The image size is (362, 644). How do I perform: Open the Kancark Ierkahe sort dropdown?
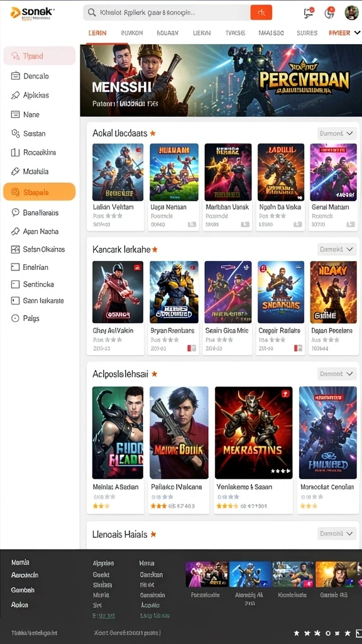(x=337, y=249)
